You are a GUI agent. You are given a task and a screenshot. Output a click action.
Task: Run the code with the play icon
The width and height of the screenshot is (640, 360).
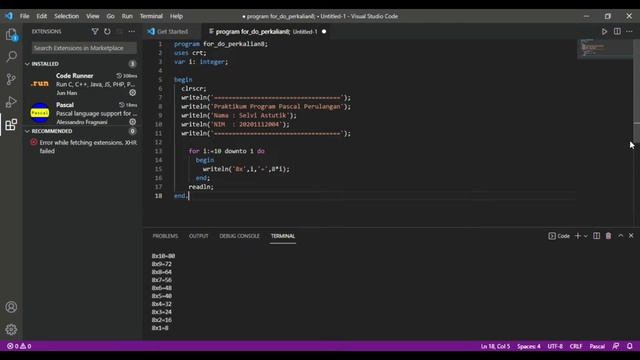tap(604, 31)
